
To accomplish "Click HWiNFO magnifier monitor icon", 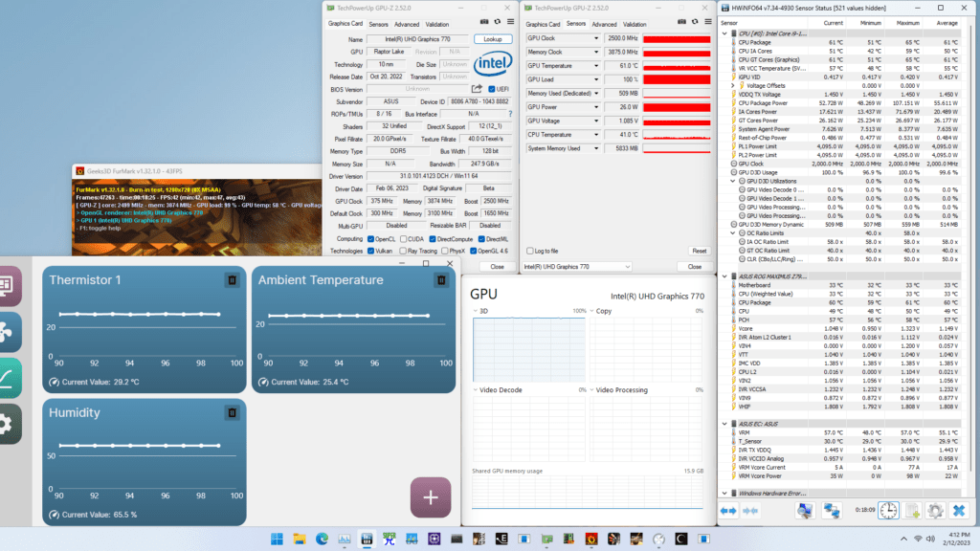I will (x=805, y=511).
